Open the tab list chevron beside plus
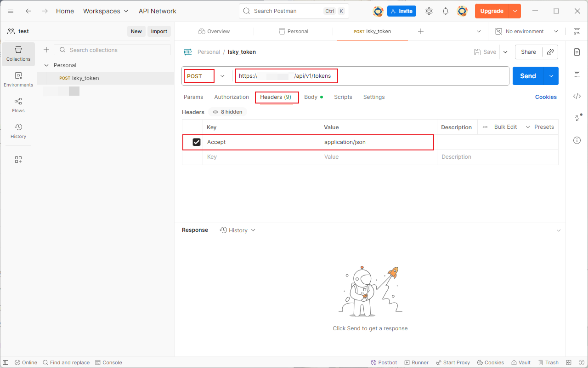The height and width of the screenshot is (368, 588). (x=480, y=31)
